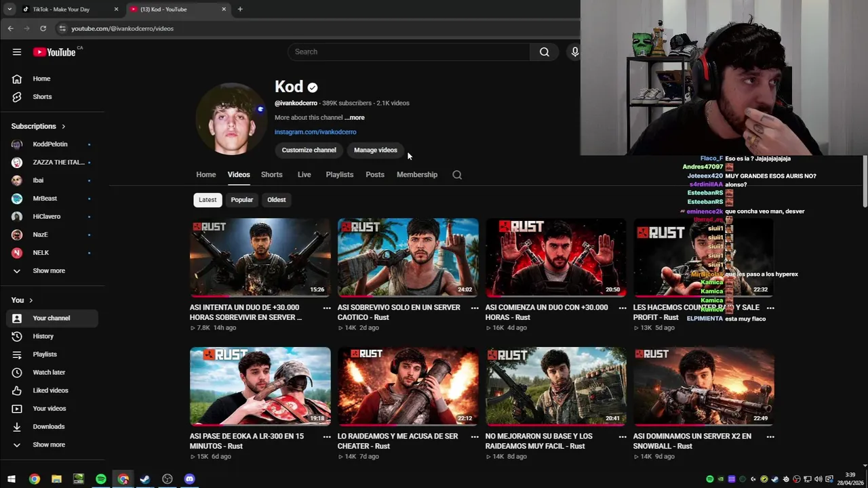Screen dimensions: 868x488
Task: Open OBS Studio from the taskbar
Action: (x=167, y=479)
